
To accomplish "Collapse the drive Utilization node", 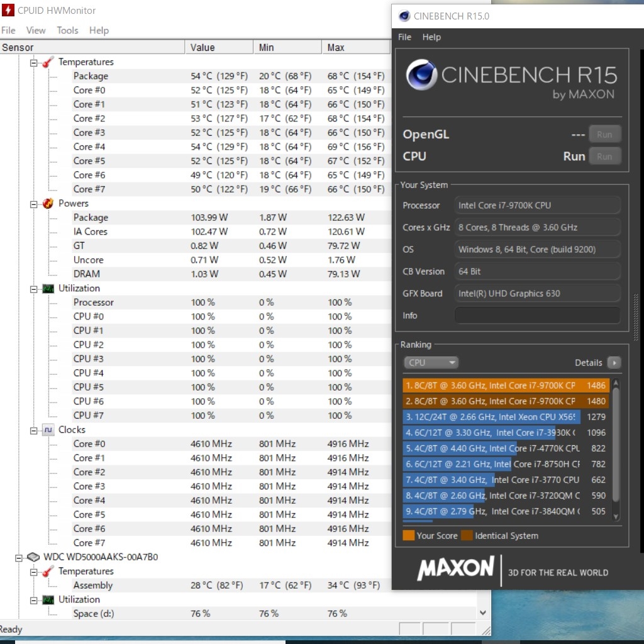I will pos(34,601).
